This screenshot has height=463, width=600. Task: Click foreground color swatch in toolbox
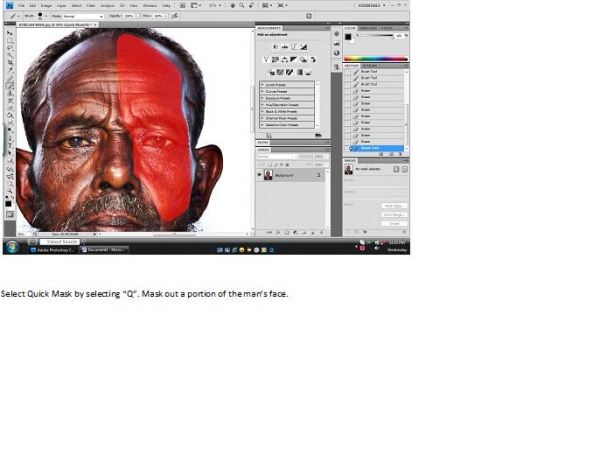pyautogui.click(x=8, y=204)
